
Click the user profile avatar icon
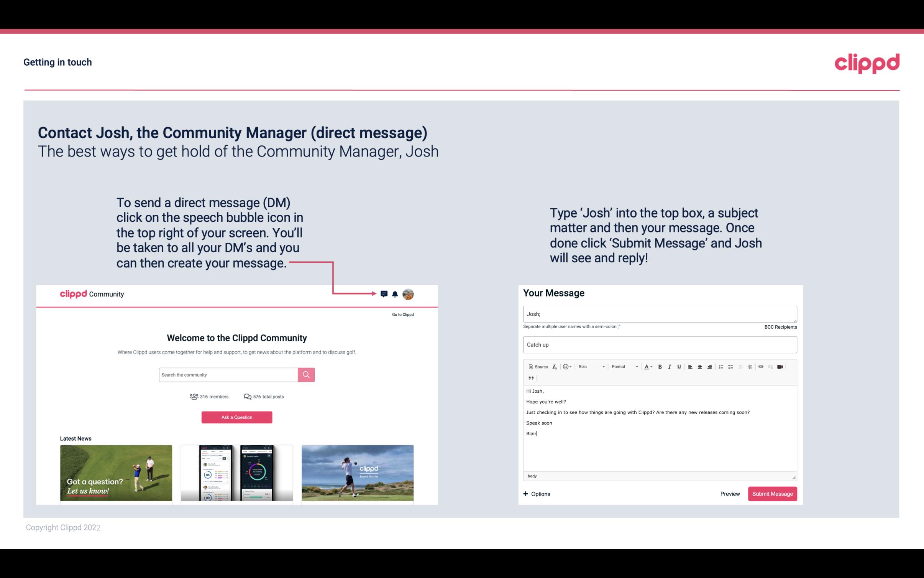tap(409, 294)
